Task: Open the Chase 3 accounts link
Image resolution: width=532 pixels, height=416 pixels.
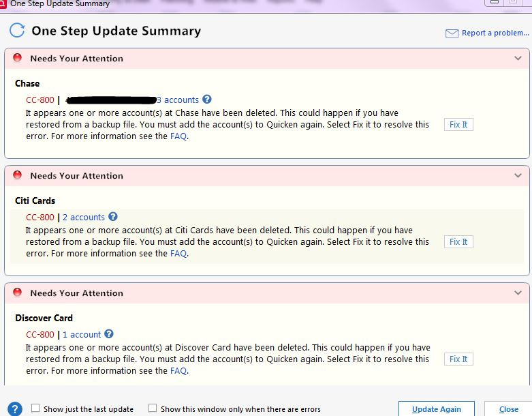Action: pos(177,100)
